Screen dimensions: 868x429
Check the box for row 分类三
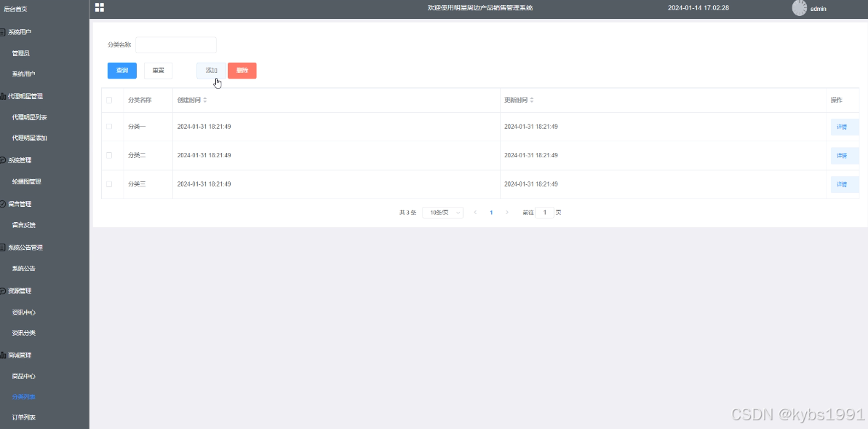coord(109,184)
